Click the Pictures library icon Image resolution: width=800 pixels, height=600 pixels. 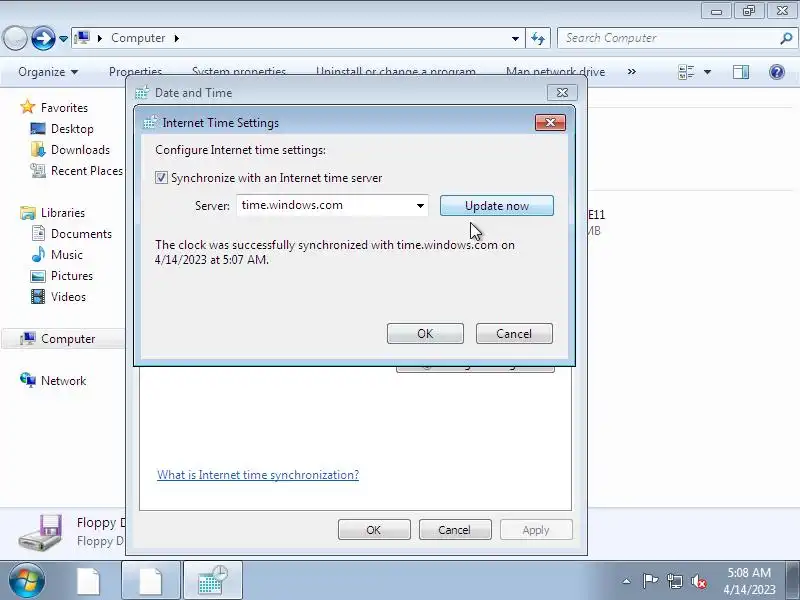pyautogui.click(x=38, y=276)
